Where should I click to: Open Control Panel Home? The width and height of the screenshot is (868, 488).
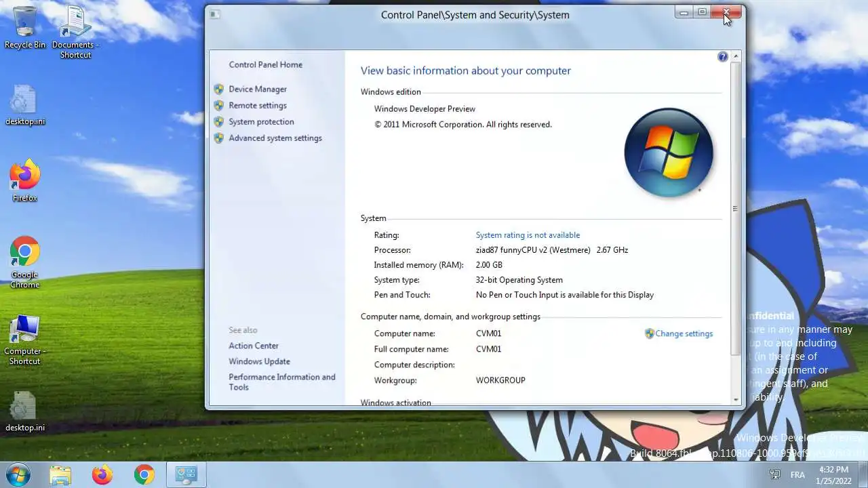[x=266, y=64]
